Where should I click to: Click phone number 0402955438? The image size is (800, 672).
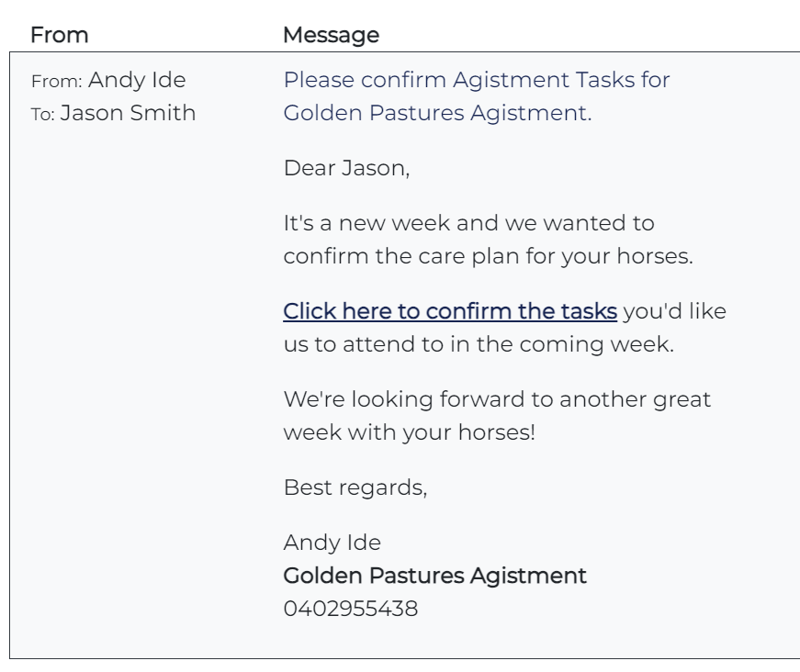pyautogui.click(x=351, y=609)
